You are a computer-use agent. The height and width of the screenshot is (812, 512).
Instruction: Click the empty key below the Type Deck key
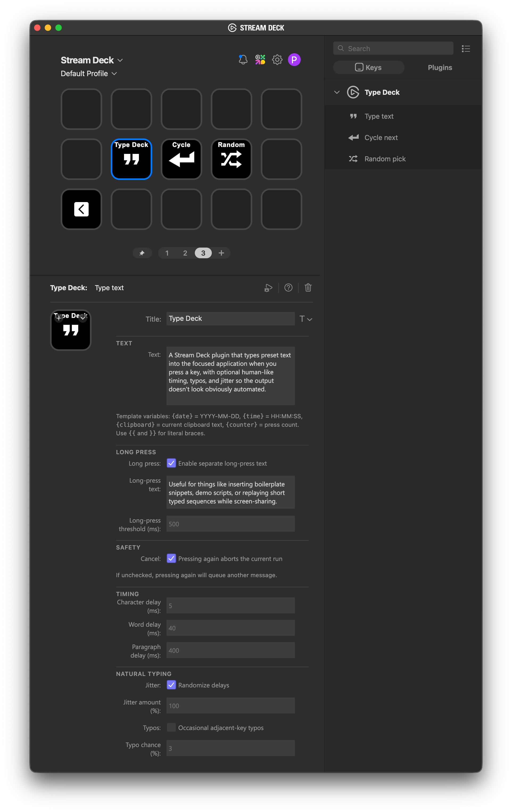131,209
